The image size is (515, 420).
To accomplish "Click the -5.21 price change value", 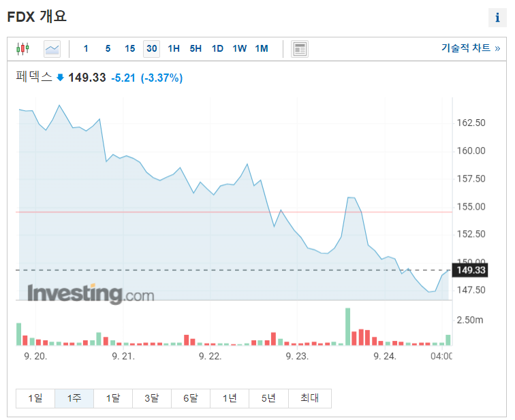I will pos(123,78).
